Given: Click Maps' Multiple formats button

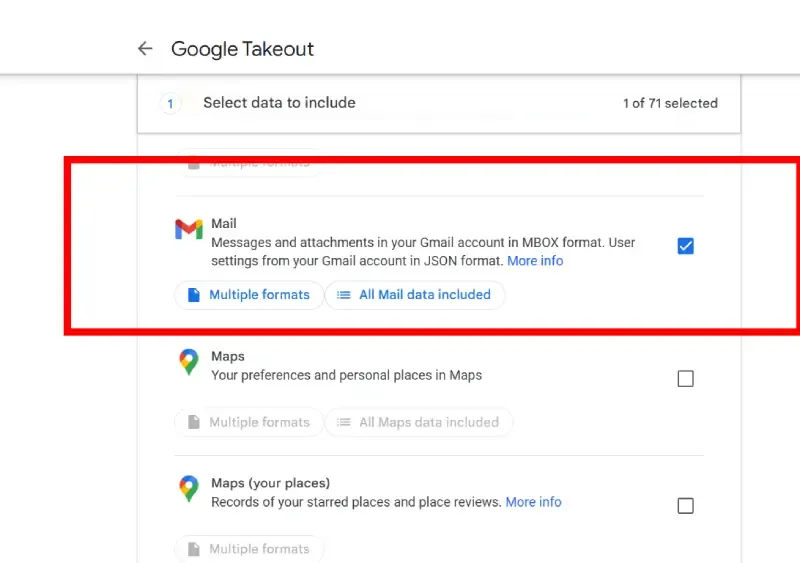Looking at the screenshot, I should click(249, 422).
